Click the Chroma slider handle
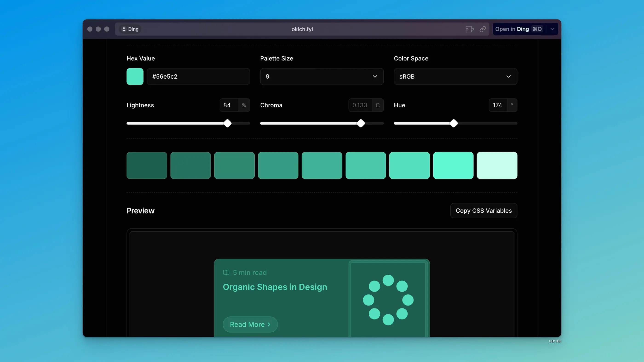Image resolution: width=644 pixels, height=362 pixels. pyautogui.click(x=361, y=123)
